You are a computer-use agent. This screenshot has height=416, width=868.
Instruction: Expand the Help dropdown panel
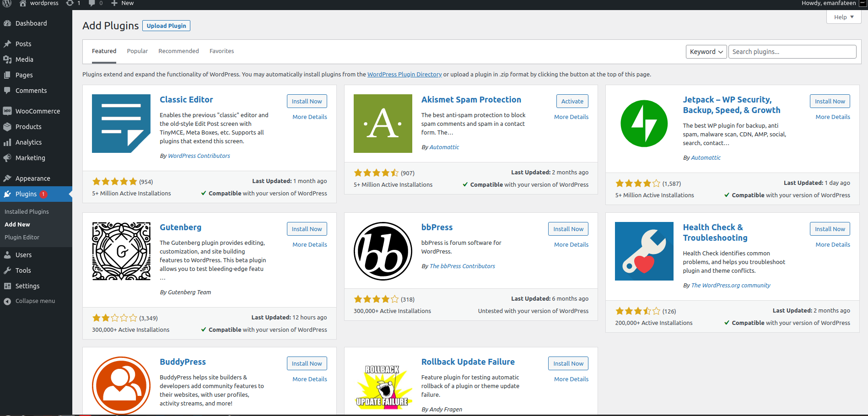pyautogui.click(x=844, y=17)
